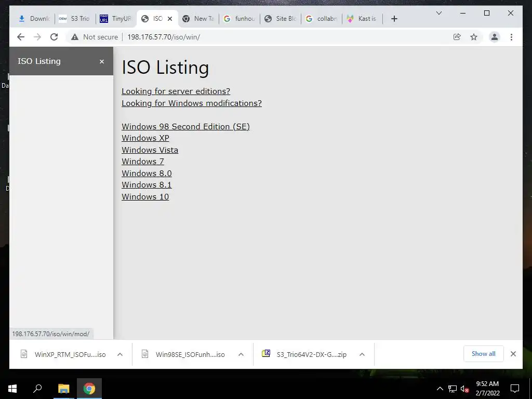Open the Chrome three-dot menu
The image size is (532, 399).
[x=511, y=37]
